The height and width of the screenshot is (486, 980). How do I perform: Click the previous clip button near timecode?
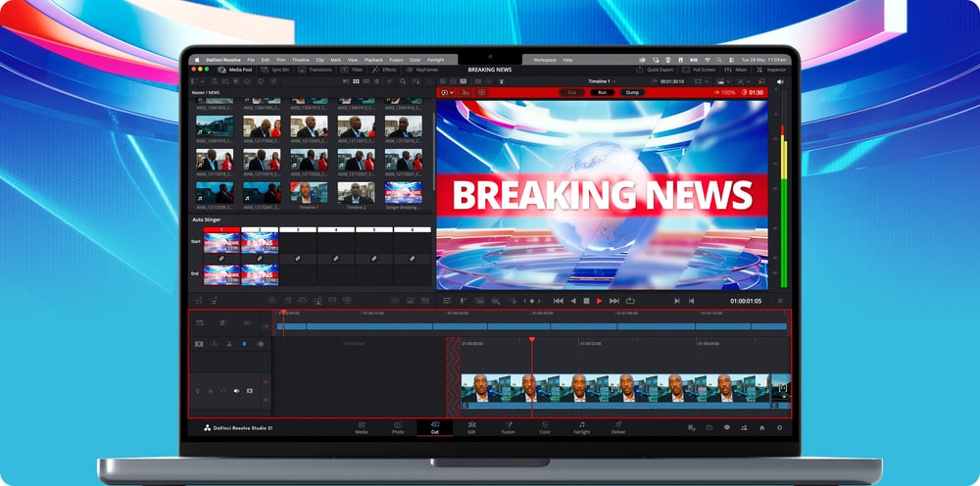click(691, 301)
